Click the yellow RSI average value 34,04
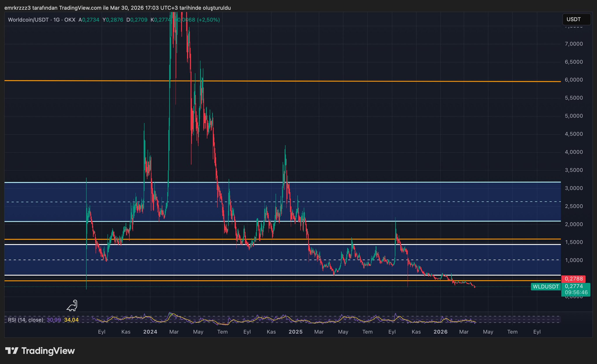The width and height of the screenshot is (597, 364). [71, 320]
